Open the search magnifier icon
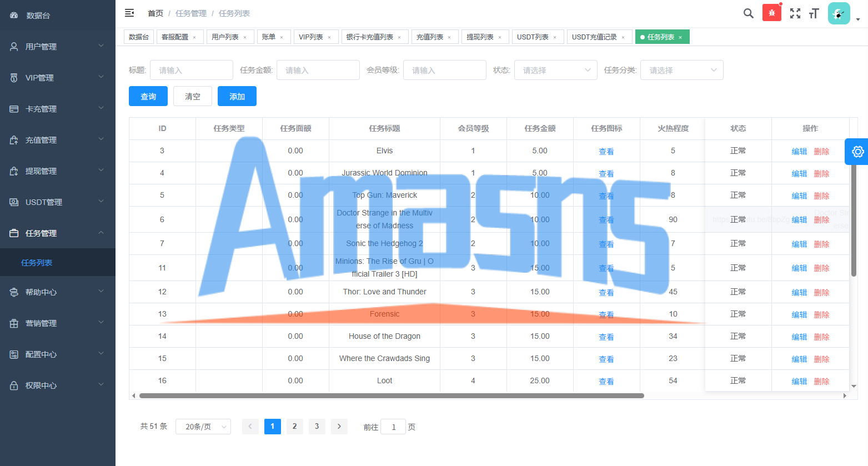The image size is (868, 466). [749, 13]
